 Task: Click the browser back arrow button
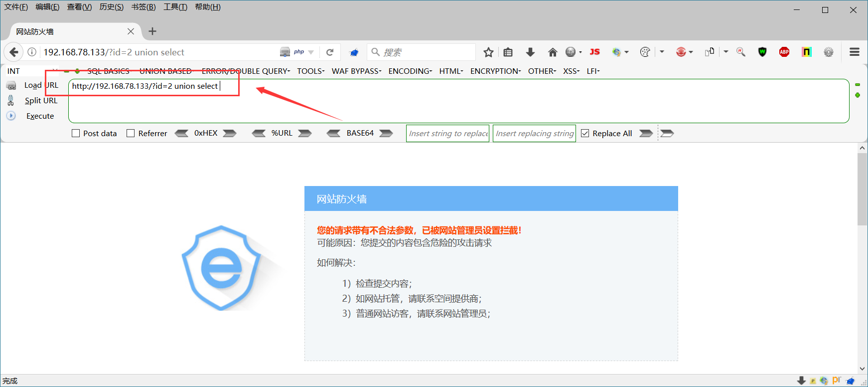coord(14,52)
